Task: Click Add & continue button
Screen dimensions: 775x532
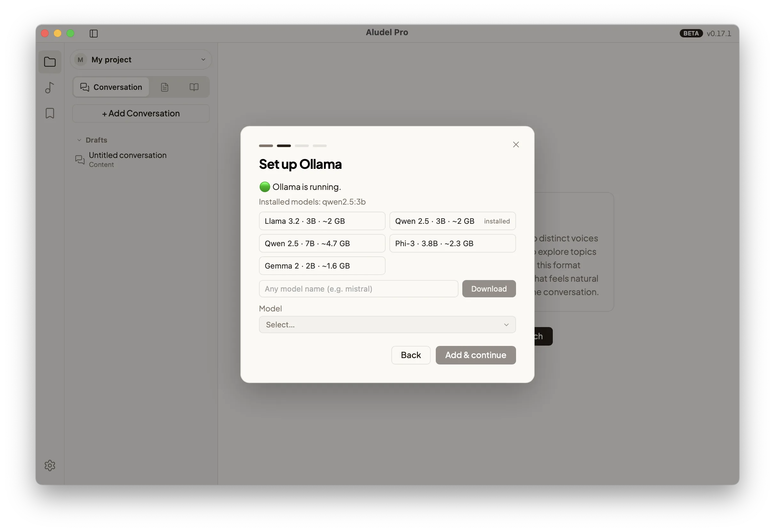Action: (475, 355)
